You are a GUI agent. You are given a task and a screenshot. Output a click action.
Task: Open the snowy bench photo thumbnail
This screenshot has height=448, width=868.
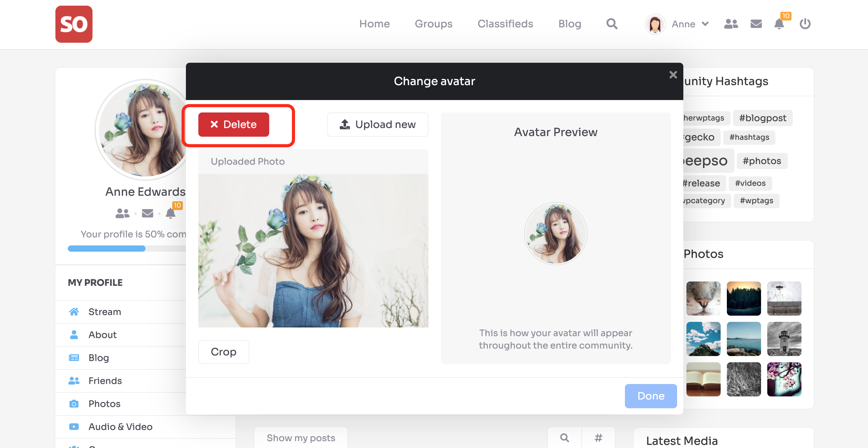pos(784,299)
